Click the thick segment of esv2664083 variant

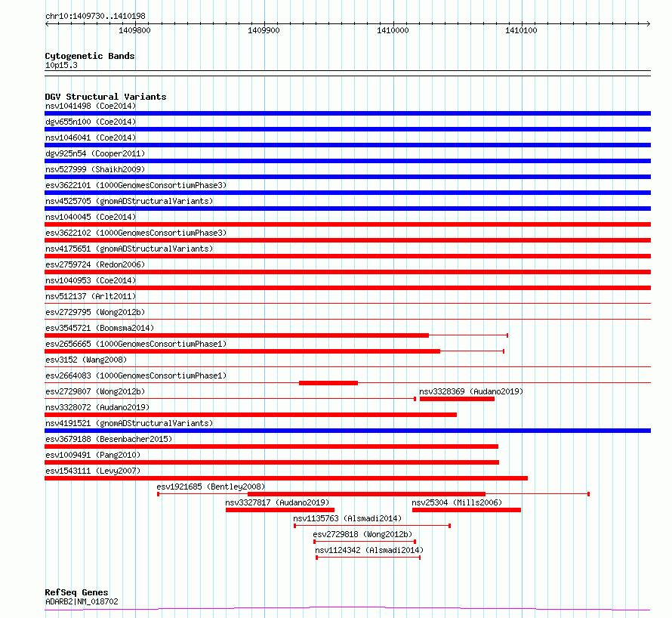[x=328, y=383]
